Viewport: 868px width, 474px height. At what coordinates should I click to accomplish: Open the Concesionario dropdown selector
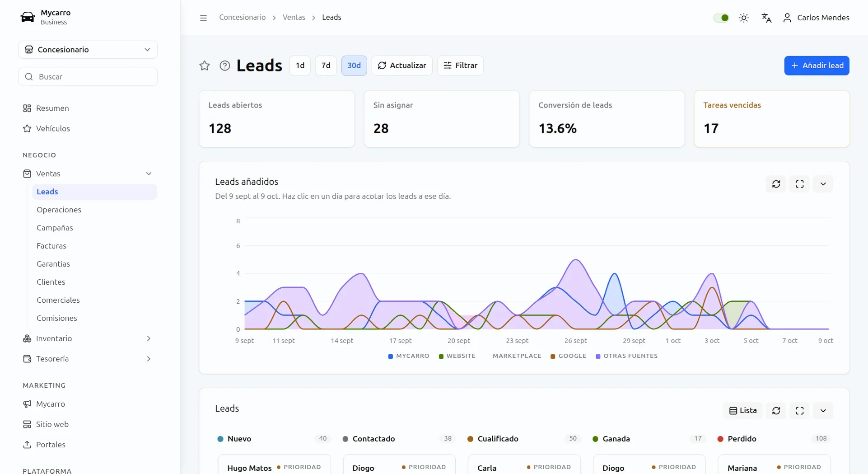(88, 50)
